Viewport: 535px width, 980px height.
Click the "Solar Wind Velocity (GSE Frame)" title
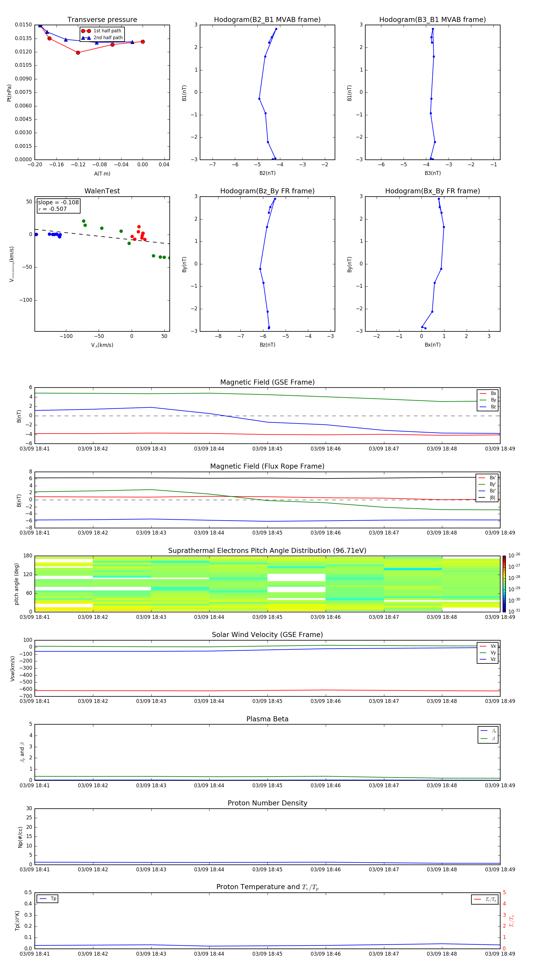click(267, 635)
